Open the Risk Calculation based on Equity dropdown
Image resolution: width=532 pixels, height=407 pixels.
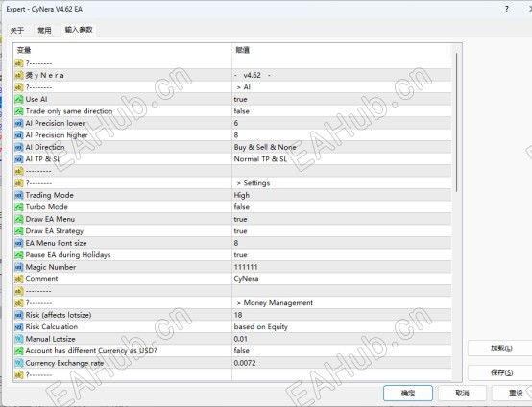pos(342,327)
